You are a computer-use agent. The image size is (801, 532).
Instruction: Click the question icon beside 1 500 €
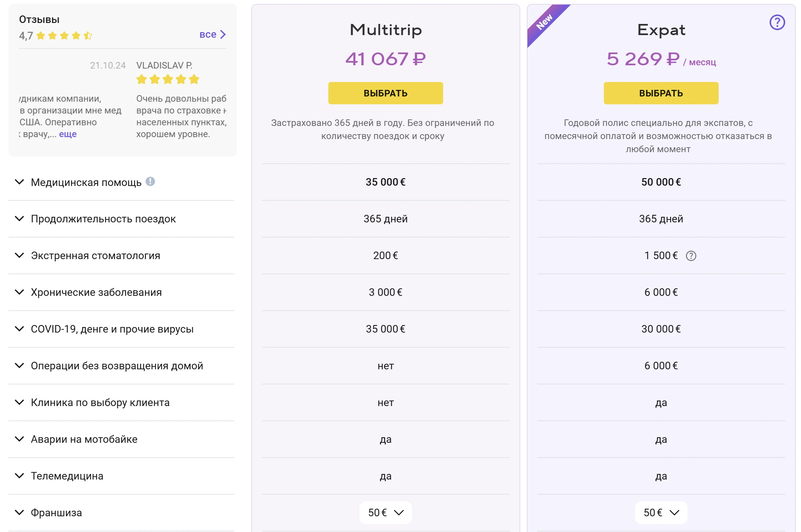(691, 256)
